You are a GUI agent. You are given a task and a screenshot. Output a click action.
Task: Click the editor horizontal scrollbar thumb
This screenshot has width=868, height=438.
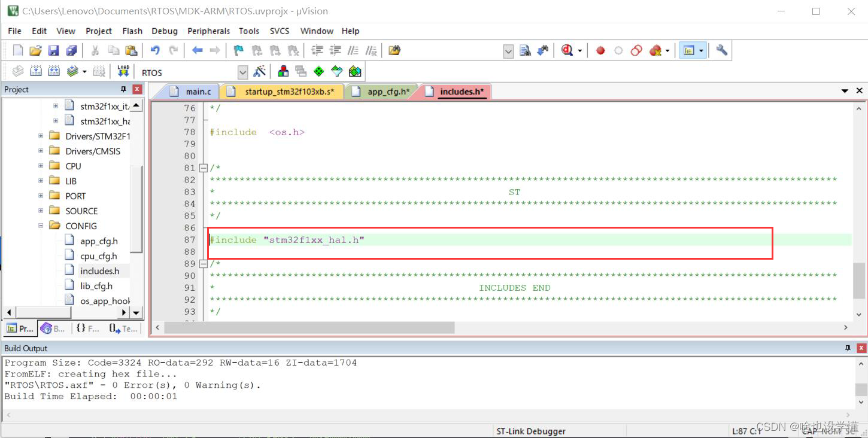click(x=309, y=327)
